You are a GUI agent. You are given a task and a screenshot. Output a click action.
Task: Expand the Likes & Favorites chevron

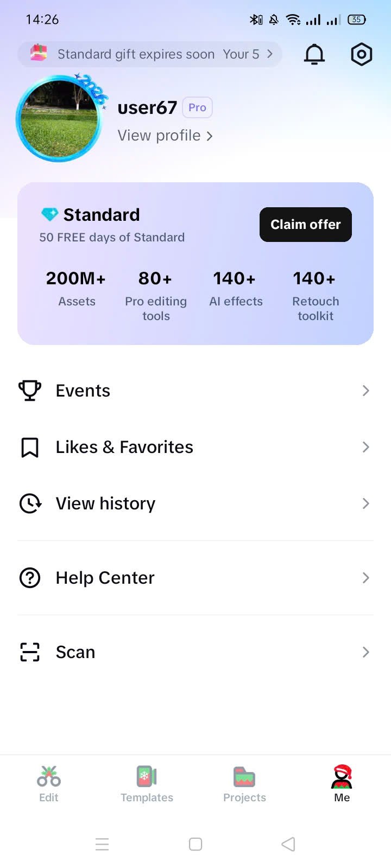click(365, 447)
